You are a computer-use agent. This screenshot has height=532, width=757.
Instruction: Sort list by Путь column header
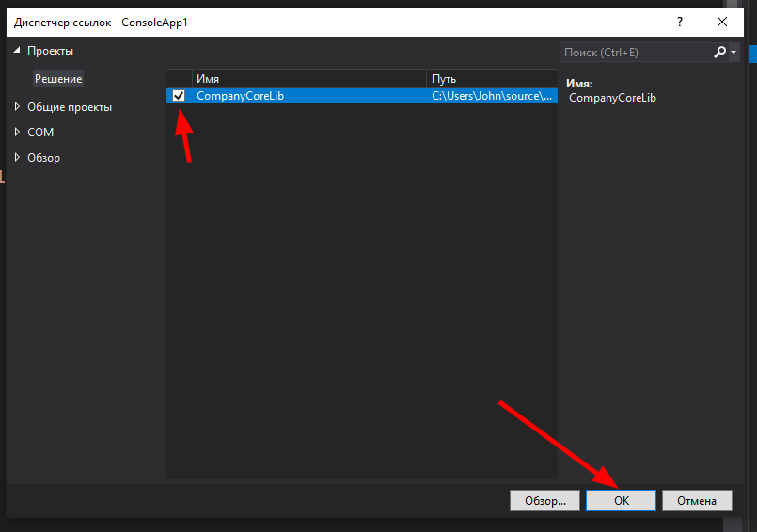pyautogui.click(x=491, y=79)
